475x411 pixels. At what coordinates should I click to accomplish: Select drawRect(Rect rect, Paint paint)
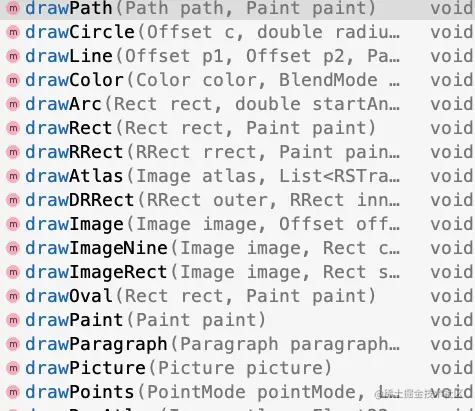coord(237,128)
